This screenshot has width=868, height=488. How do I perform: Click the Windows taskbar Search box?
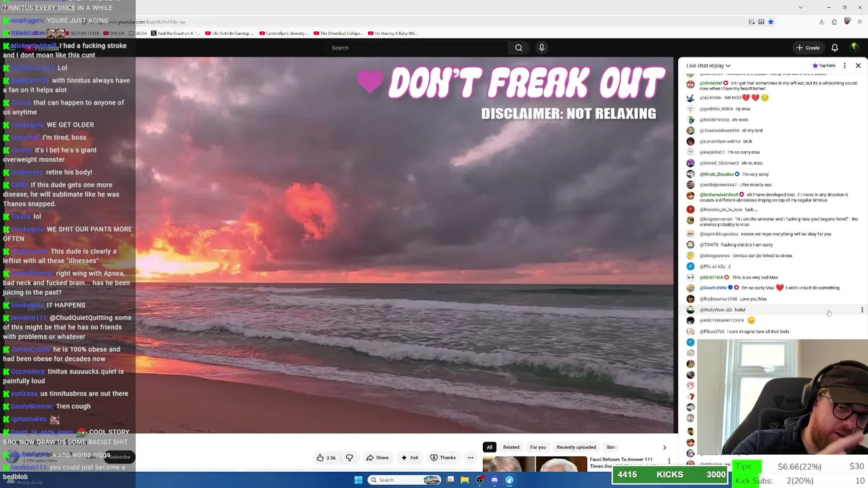(405, 480)
